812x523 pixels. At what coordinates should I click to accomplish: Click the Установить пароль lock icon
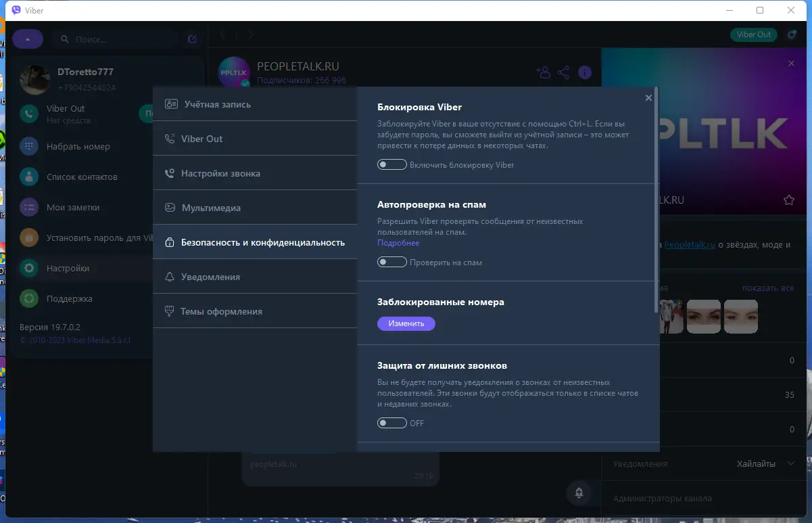(x=29, y=237)
